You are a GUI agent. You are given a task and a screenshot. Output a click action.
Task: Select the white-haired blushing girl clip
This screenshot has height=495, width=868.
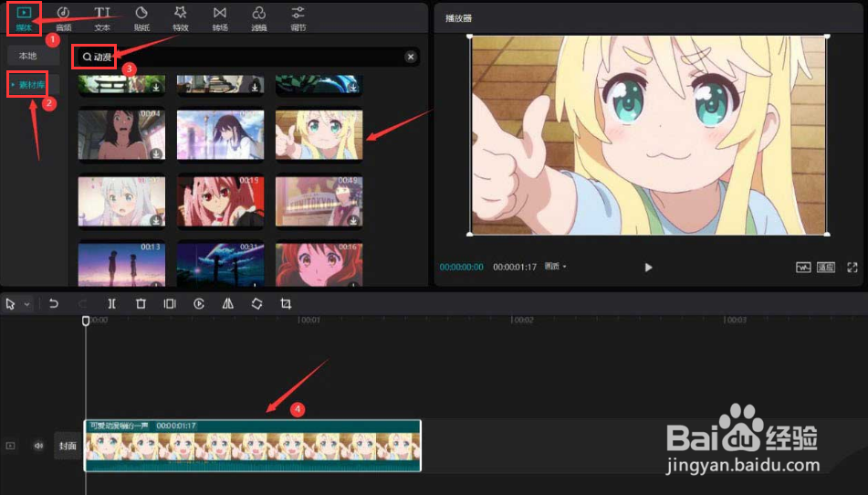pos(121,201)
